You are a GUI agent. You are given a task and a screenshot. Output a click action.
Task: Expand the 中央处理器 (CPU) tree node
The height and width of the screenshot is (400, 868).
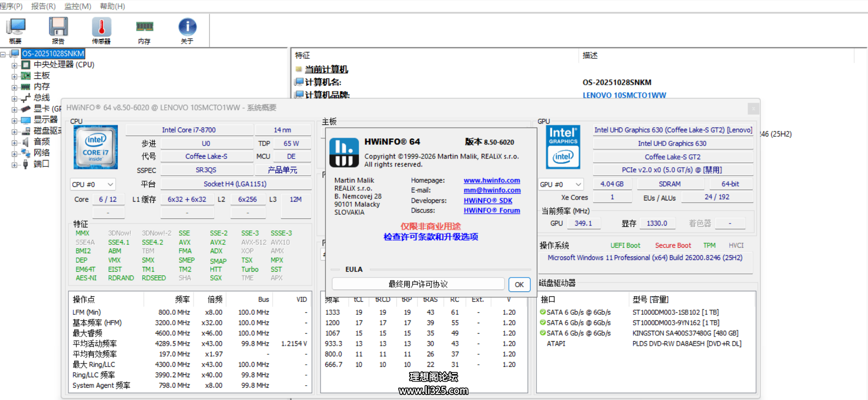(x=14, y=65)
